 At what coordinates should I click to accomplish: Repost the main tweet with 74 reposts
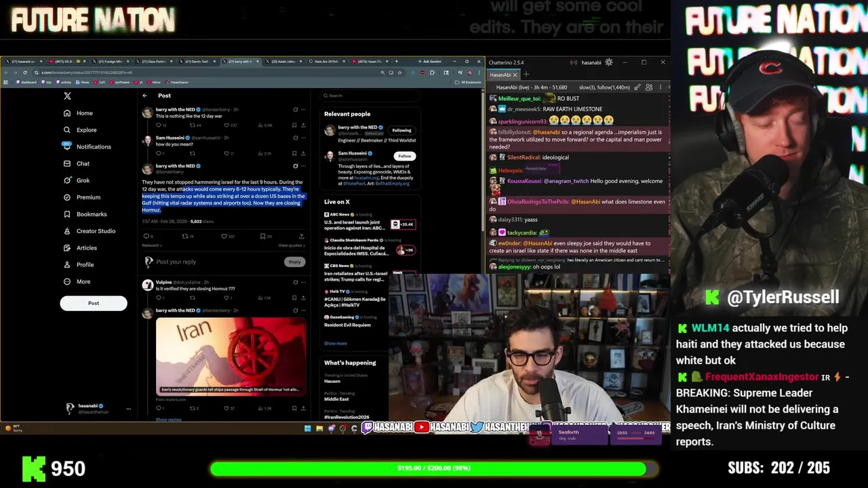188,236
